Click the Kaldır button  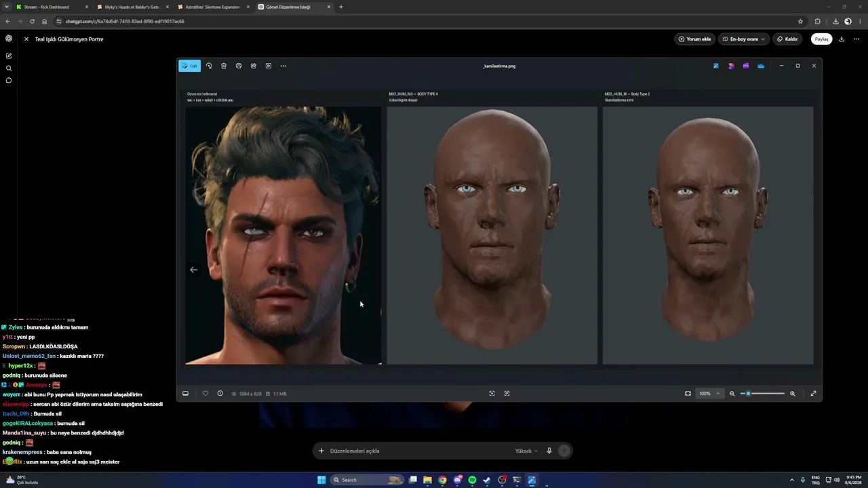[x=788, y=39]
